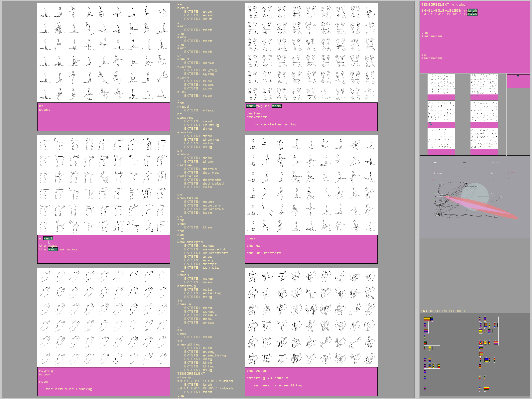
Task: Click the translucent sphere in the 3D graph
Action: click(x=475, y=193)
